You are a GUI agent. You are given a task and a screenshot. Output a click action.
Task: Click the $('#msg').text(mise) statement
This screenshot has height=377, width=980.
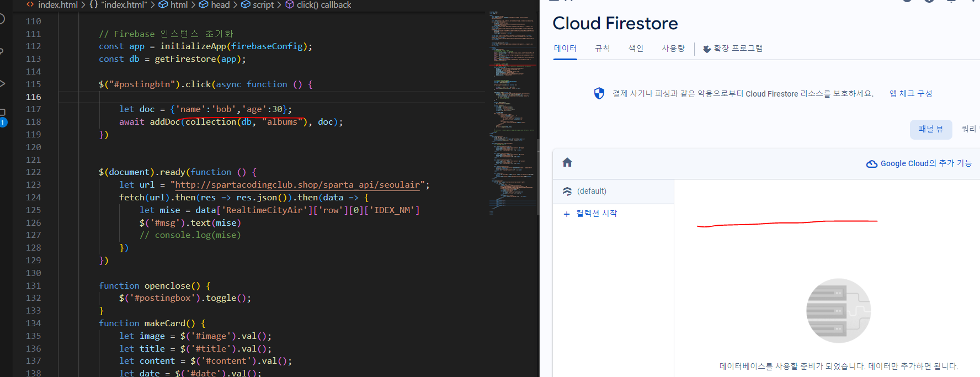tap(190, 223)
